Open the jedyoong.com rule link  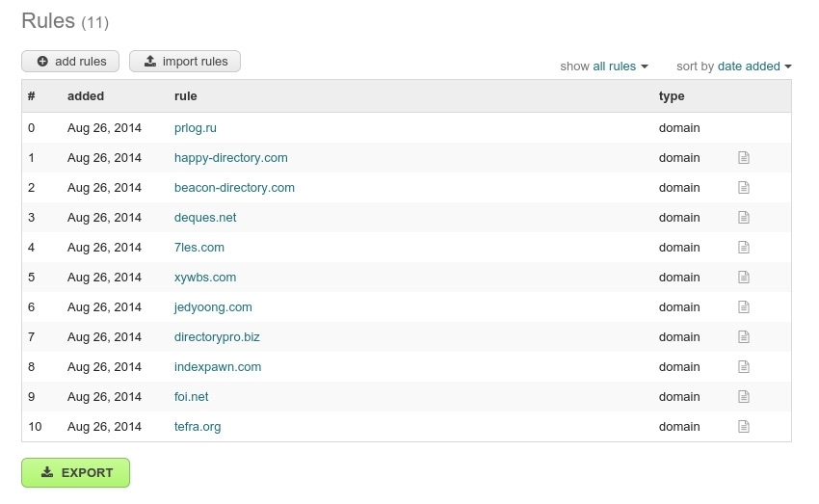coord(213,307)
